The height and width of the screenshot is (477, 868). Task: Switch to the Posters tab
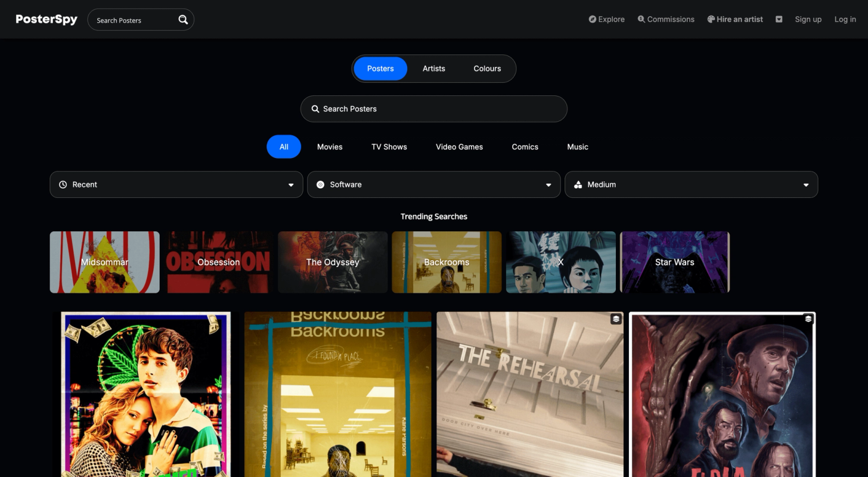pos(380,69)
